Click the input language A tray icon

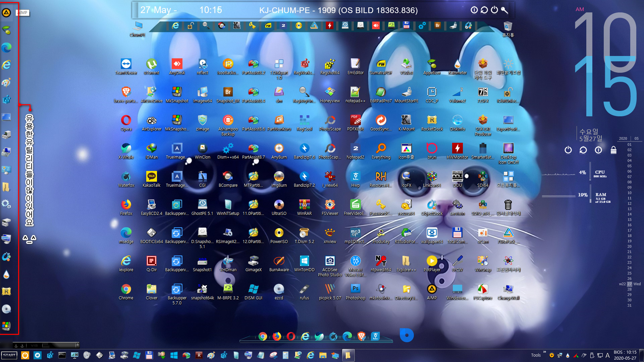[607, 355]
